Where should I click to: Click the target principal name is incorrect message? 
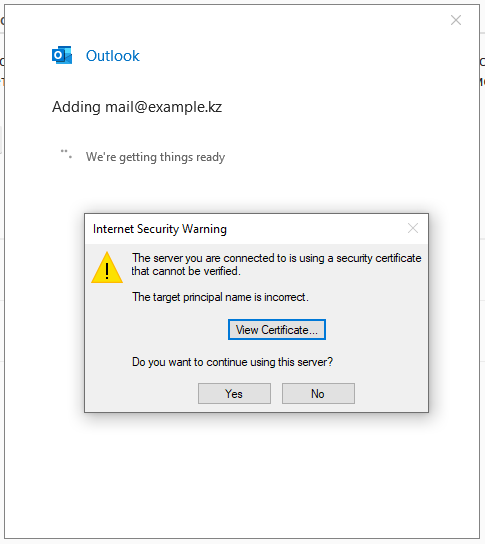(220, 297)
